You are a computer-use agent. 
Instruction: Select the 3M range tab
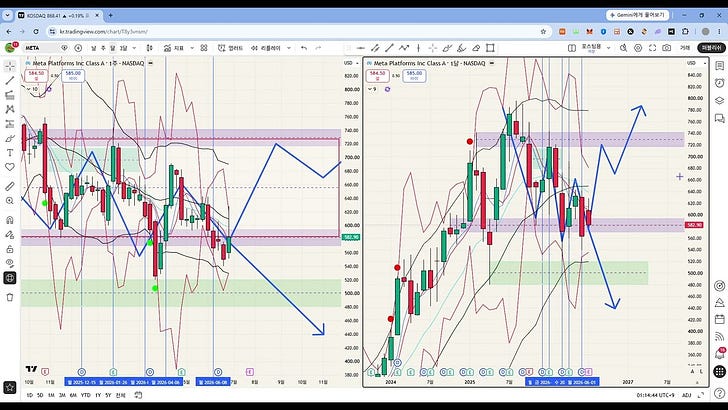(x=62, y=395)
